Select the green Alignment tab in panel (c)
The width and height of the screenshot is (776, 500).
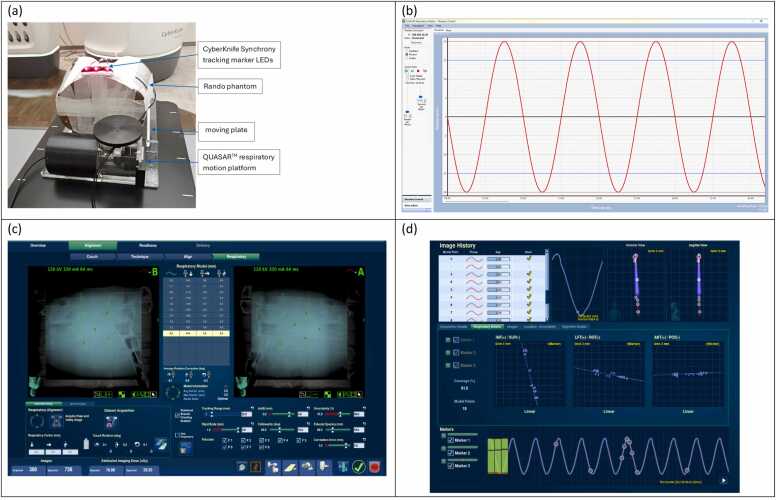click(x=93, y=246)
